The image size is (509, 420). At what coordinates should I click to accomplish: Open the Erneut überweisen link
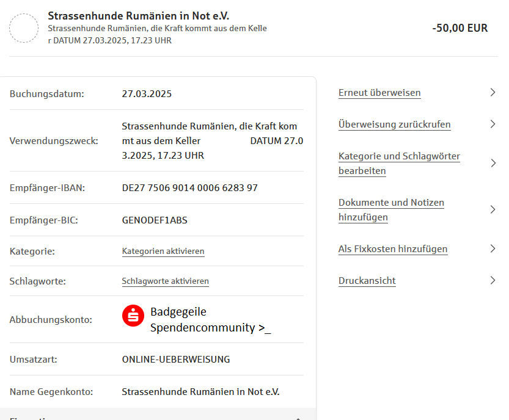379,93
